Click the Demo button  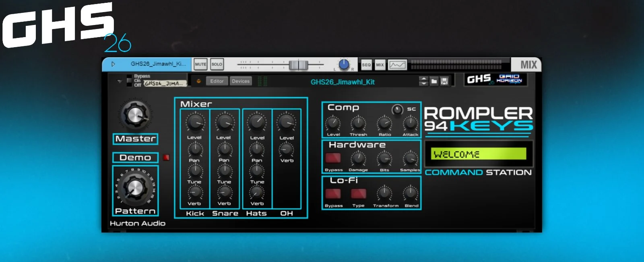click(x=135, y=158)
